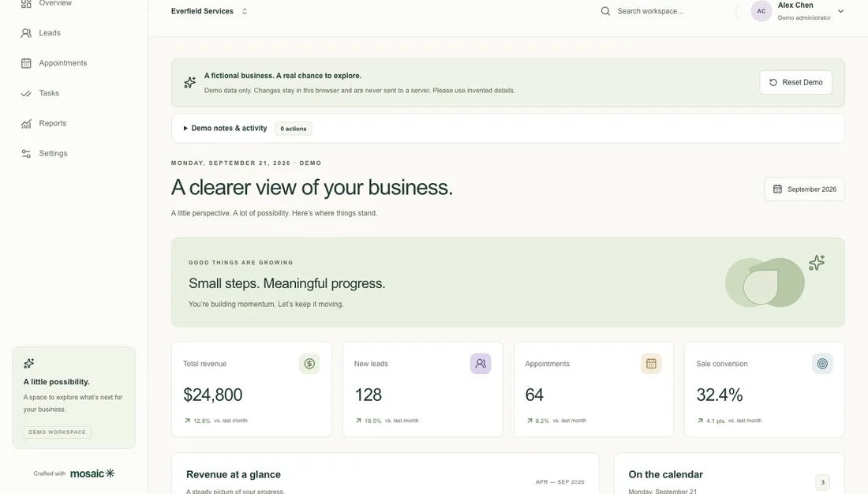Click the AC user avatar
Viewport: 868px width, 494px height.
point(761,11)
